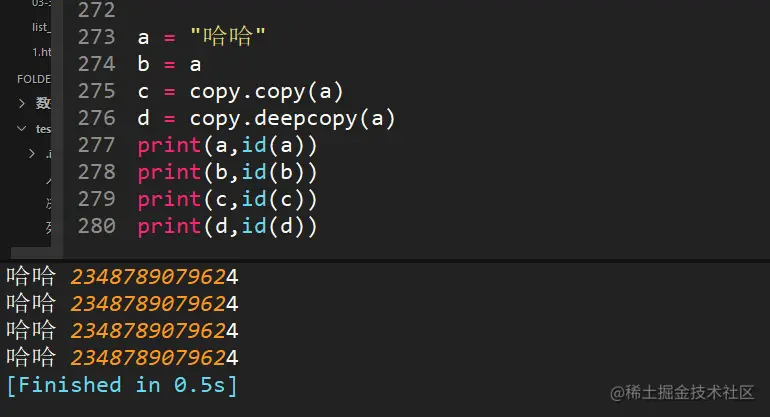Click the "哈哈" string literal on line 273
This screenshot has height=417, width=770.
228,36
